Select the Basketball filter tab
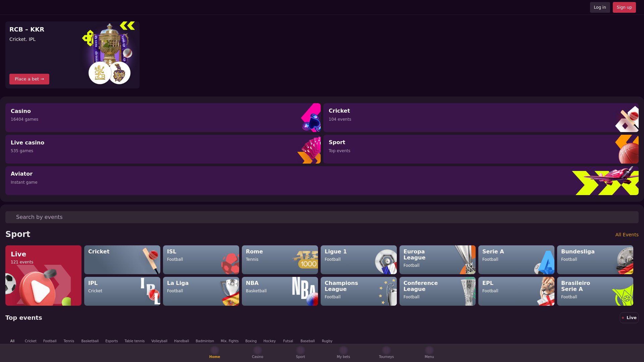 tap(90, 341)
